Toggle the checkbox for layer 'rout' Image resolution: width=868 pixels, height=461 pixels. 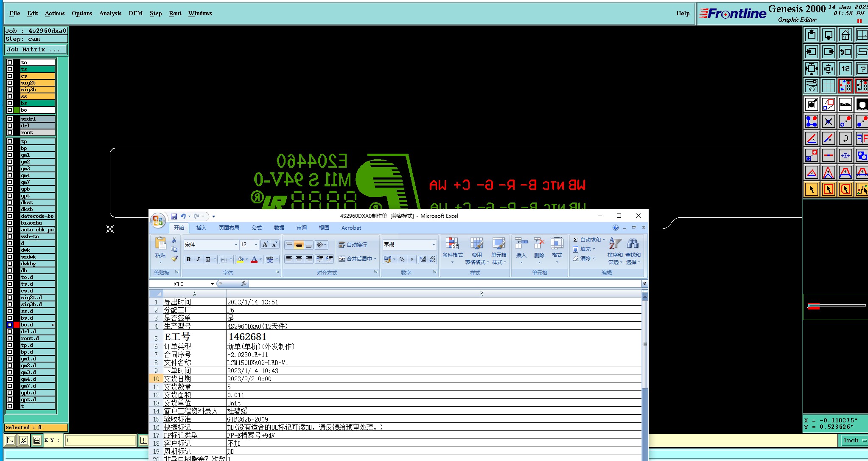[x=10, y=132]
